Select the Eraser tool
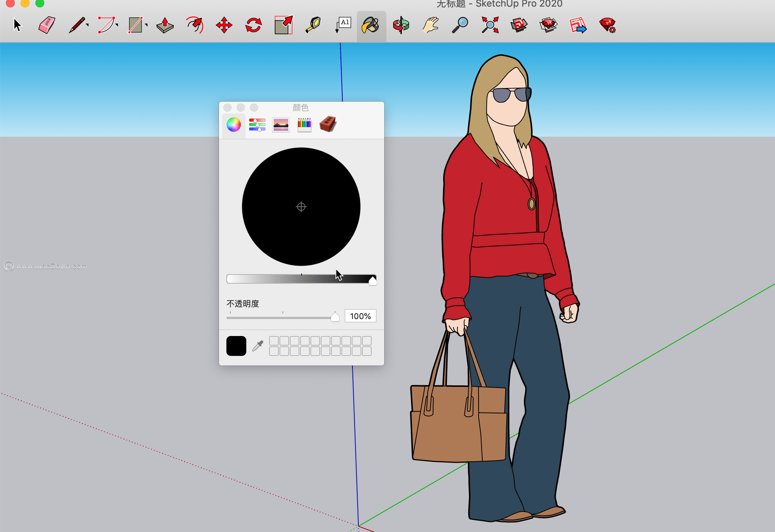Image resolution: width=775 pixels, height=532 pixels. [47, 25]
